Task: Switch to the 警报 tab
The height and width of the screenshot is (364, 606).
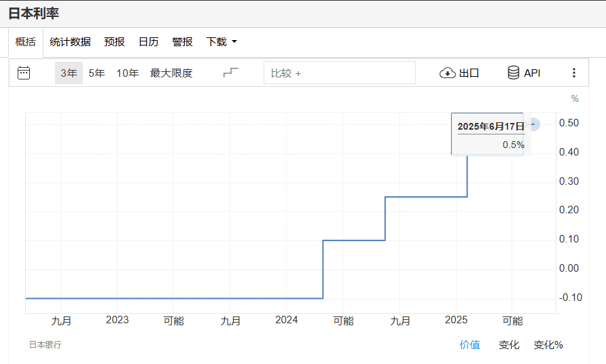Action: [x=183, y=41]
